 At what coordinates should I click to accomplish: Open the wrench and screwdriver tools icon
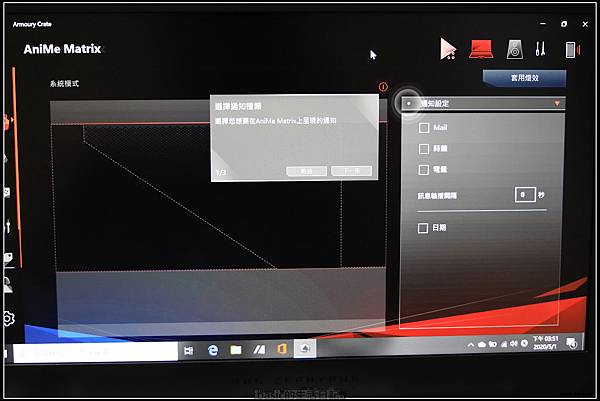(540, 49)
